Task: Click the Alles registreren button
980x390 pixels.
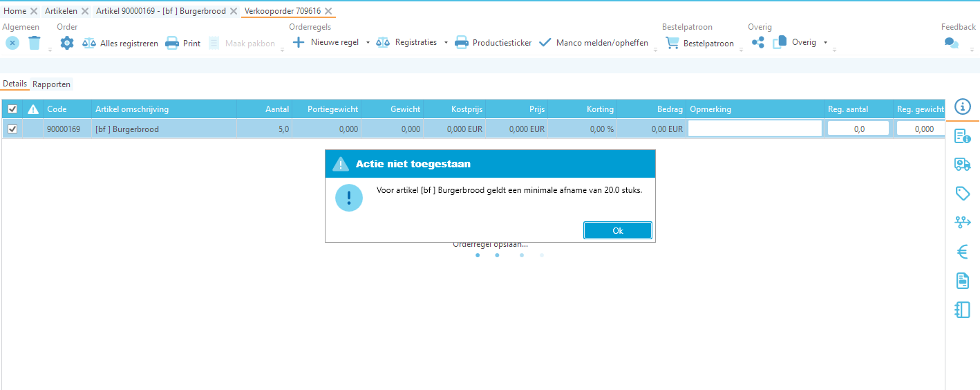Action: 120,43
